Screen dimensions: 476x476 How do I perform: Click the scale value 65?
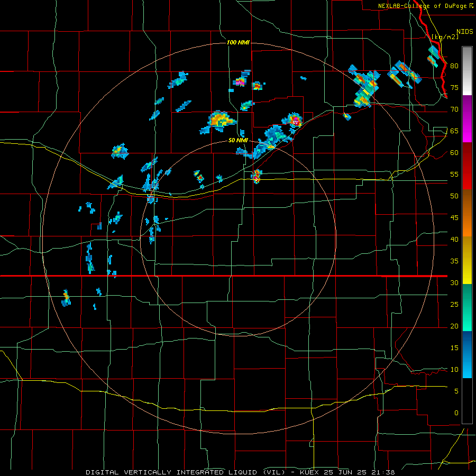[454, 131]
